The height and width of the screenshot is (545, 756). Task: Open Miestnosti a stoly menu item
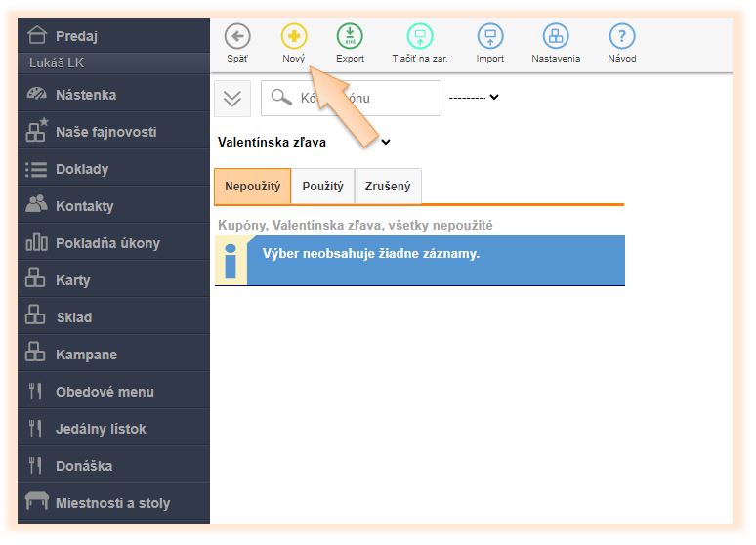[x=112, y=503]
